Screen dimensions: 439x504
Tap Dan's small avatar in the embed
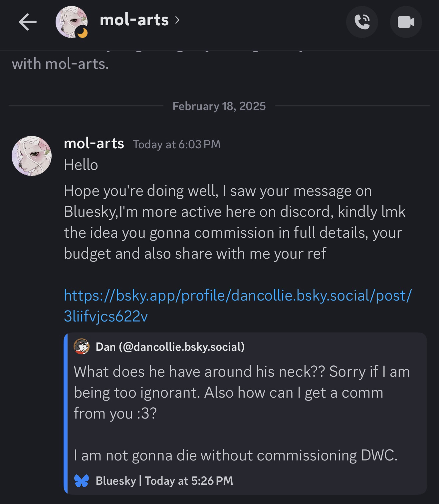click(82, 347)
